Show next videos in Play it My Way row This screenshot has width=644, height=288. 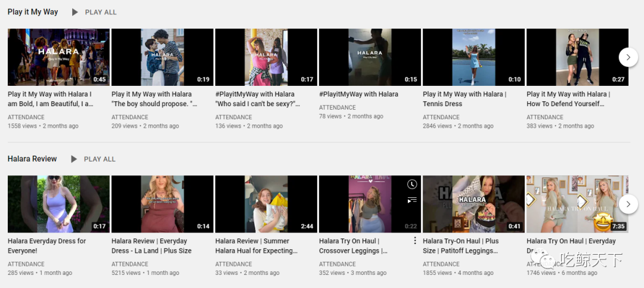pyautogui.click(x=628, y=57)
